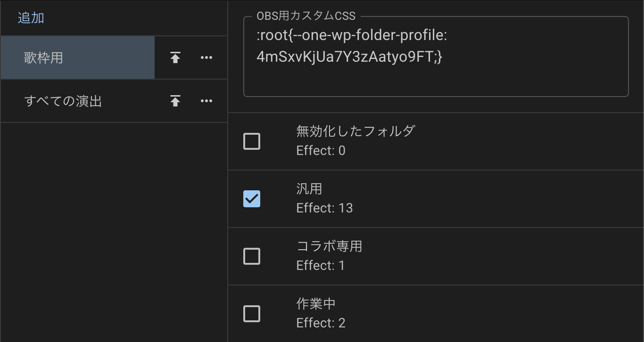Check the 無効化したフォルダ checkbox
Image resolution: width=644 pixels, height=342 pixels.
pos(251,141)
